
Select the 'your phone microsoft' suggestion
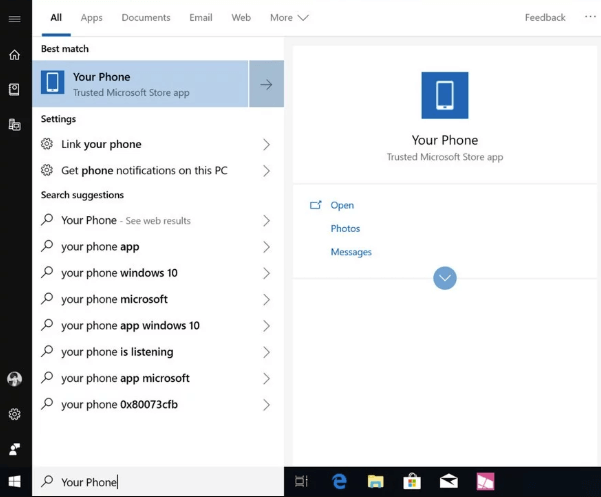(x=158, y=300)
